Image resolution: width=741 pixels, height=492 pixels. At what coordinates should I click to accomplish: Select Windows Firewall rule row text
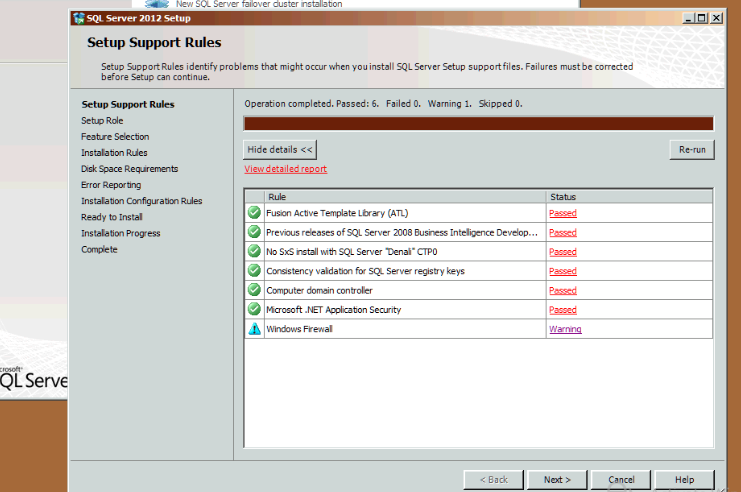tap(299, 329)
